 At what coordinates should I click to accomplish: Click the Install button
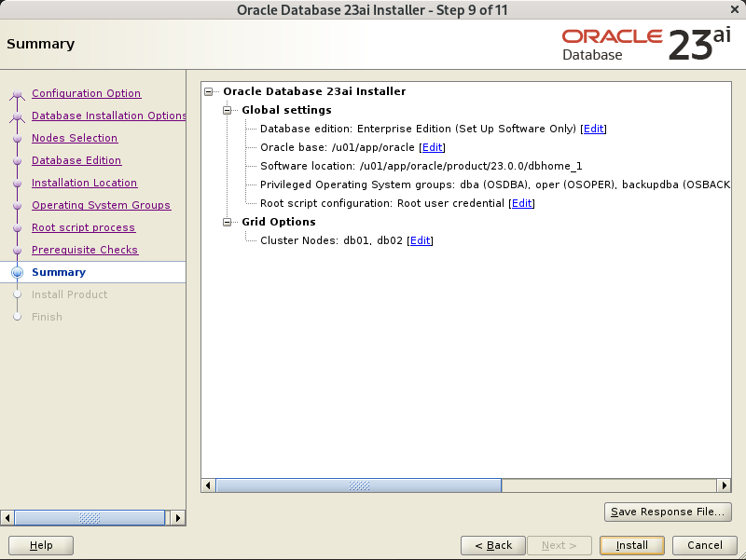point(632,545)
